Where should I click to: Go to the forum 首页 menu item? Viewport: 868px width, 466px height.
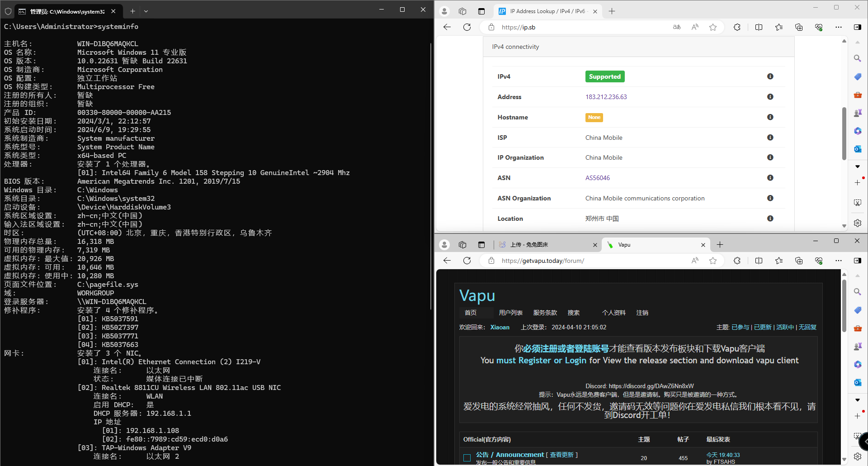pyautogui.click(x=471, y=313)
